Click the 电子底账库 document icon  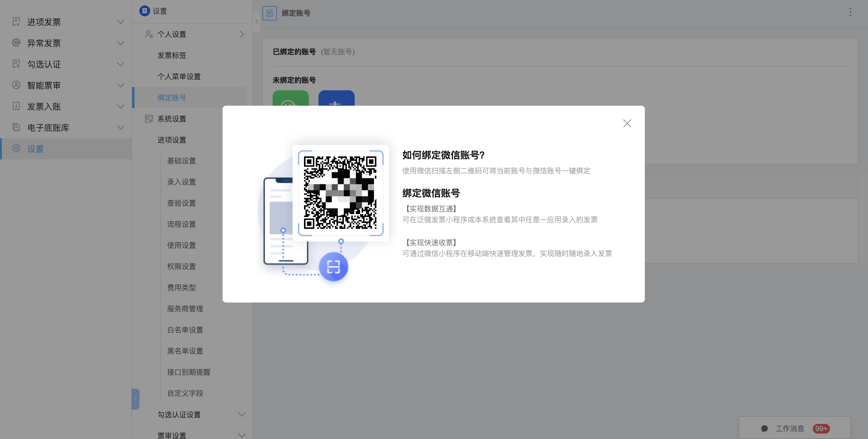coord(16,127)
